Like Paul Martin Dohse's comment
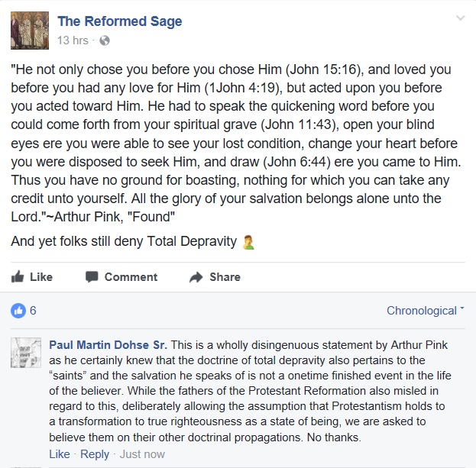Image resolution: width=476 pixels, height=468 pixels. [59, 453]
